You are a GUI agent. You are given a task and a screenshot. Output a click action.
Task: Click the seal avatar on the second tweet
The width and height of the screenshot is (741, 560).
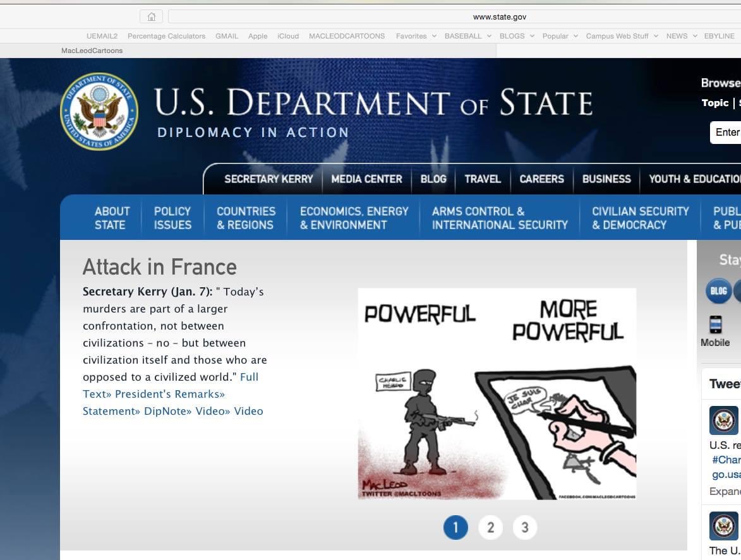point(723,526)
